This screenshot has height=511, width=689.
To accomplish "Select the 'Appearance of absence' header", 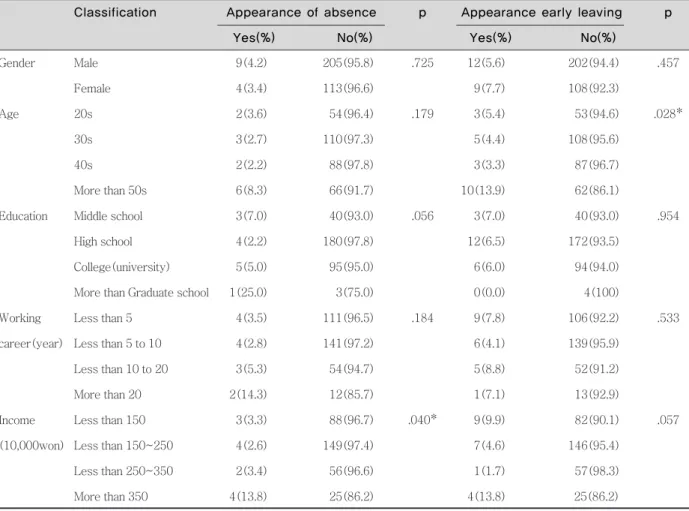I will (x=301, y=12).
